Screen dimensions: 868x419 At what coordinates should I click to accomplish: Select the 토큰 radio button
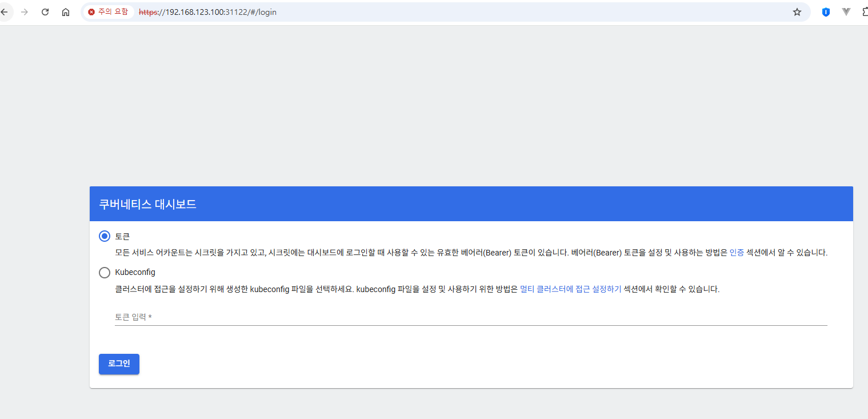105,236
